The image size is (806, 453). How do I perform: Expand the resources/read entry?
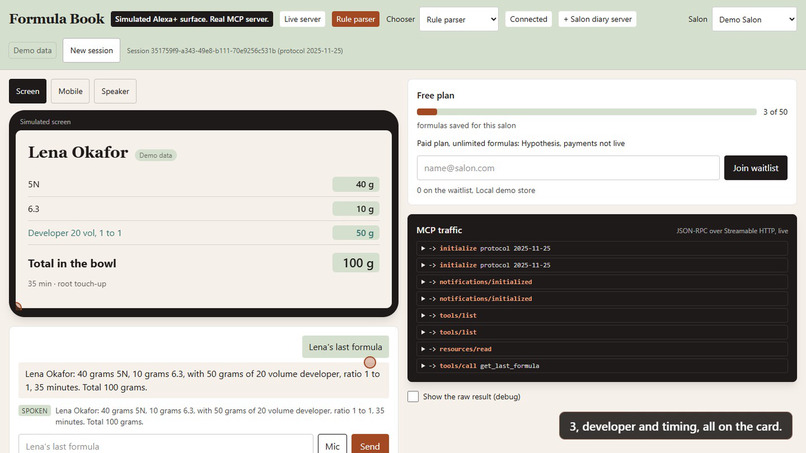(602, 349)
